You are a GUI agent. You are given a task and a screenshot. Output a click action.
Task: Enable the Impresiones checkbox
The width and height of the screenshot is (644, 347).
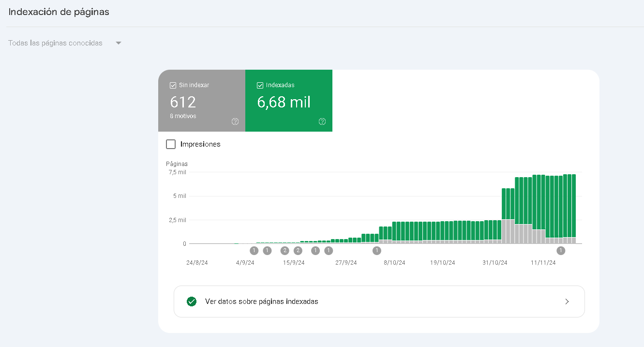click(x=171, y=144)
